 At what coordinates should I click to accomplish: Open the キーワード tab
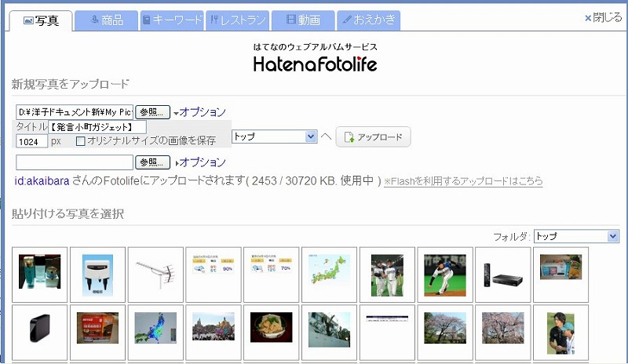(172, 20)
